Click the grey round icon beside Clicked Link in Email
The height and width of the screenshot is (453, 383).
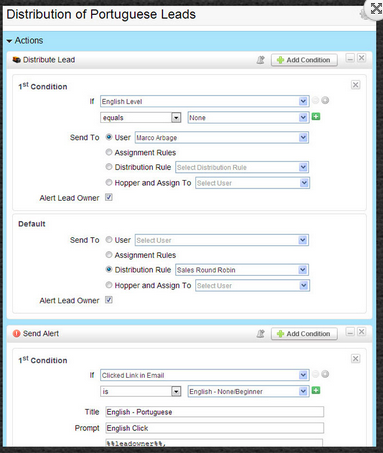[325, 374]
